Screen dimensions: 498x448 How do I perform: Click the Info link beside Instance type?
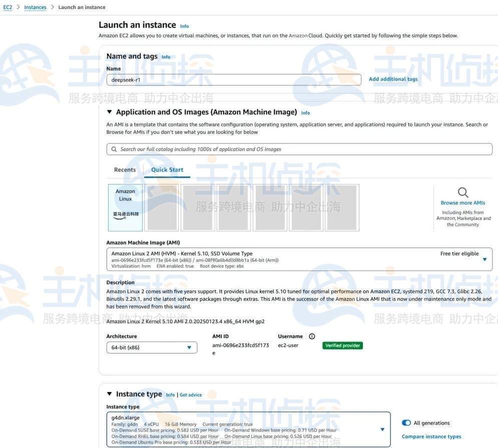click(x=170, y=394)
